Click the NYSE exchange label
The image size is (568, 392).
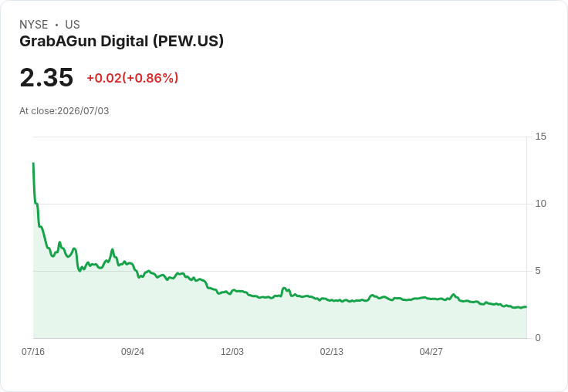[34, 25]
